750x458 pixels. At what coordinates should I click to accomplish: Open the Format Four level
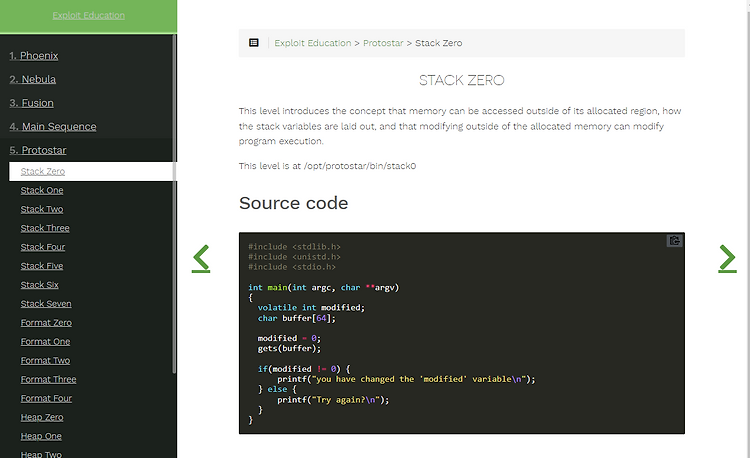pos(46,398)
